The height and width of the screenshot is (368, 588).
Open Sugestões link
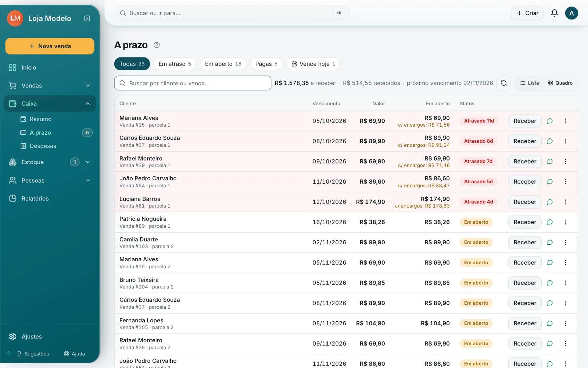pyautogui.click(x=33, y=354)
